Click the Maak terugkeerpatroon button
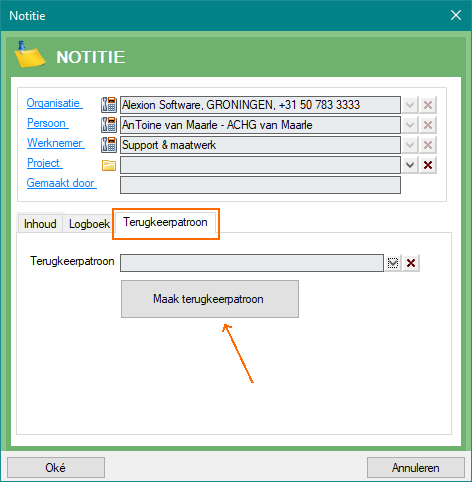This screenshot has height=482, width=472. point(210,299)
